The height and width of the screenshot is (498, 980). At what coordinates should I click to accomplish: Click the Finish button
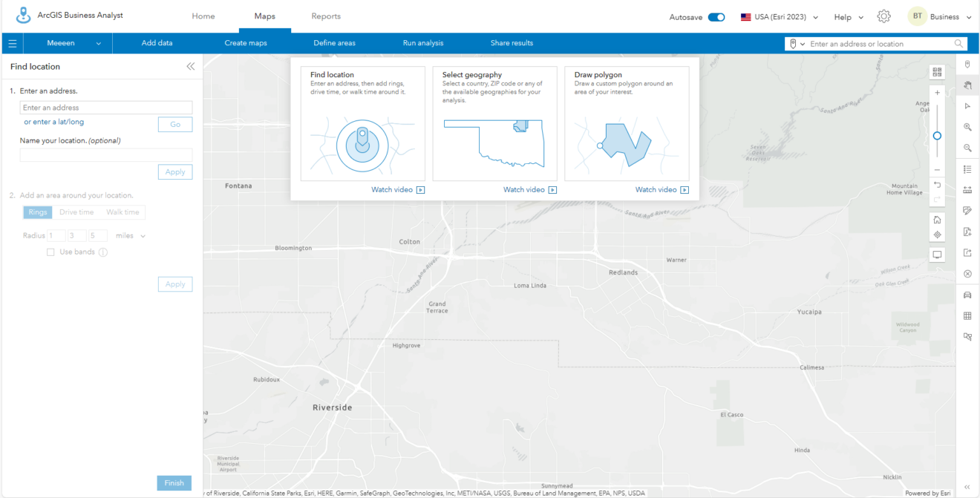coord(174,483)
